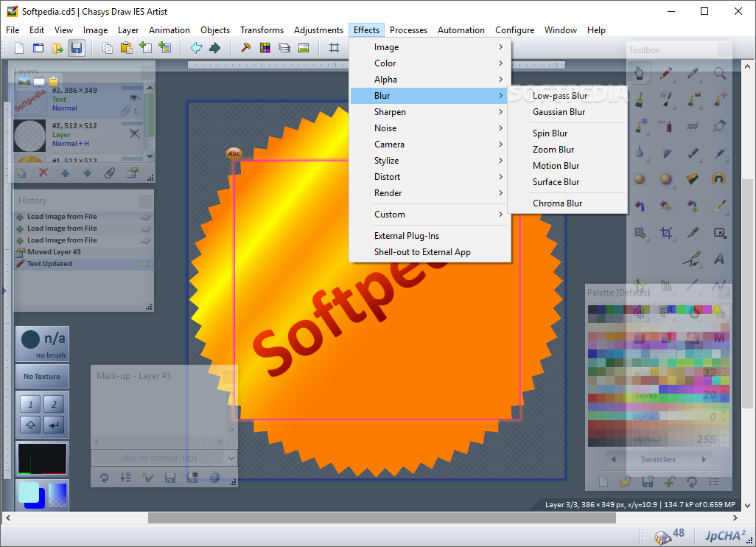Screen dimensions: 756x547
Task: Select the magnifier zoom tool in Toolbox
Action: (x=719, y=73)
